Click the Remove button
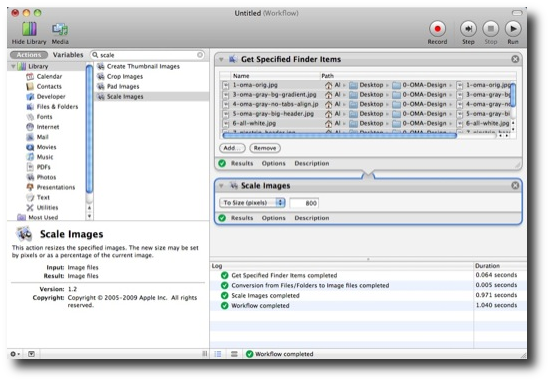550x382 pixels. pos(265,148)
